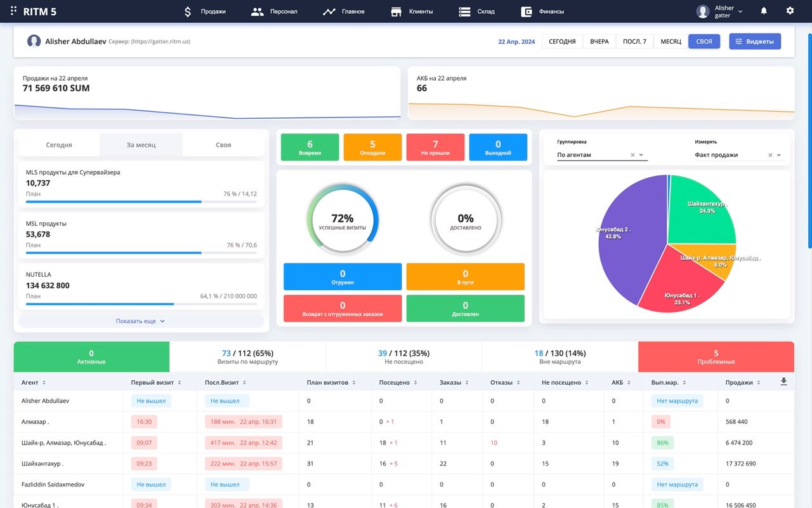Click the NUTELLA plan progress bar
The width and height of the screenshot is (812, 508).
point(141,304)
